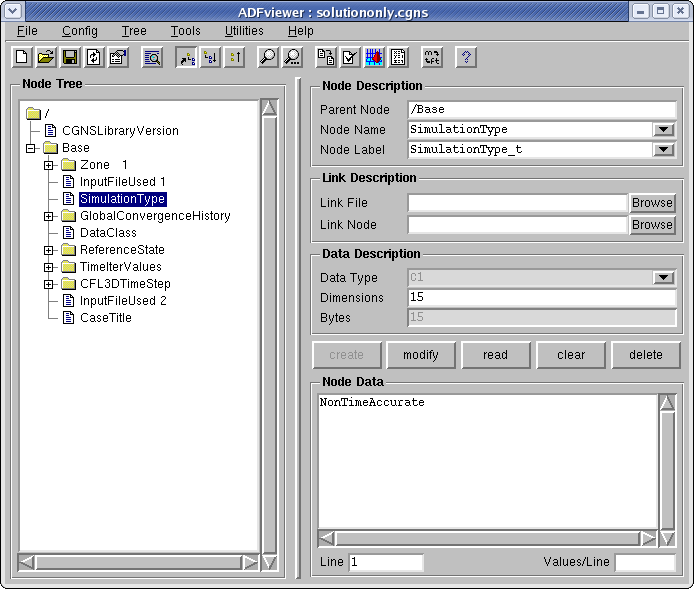This screenshot has height=589, width=694.
Task: Select the InputFileUsed 1 node
Action: 123,182
